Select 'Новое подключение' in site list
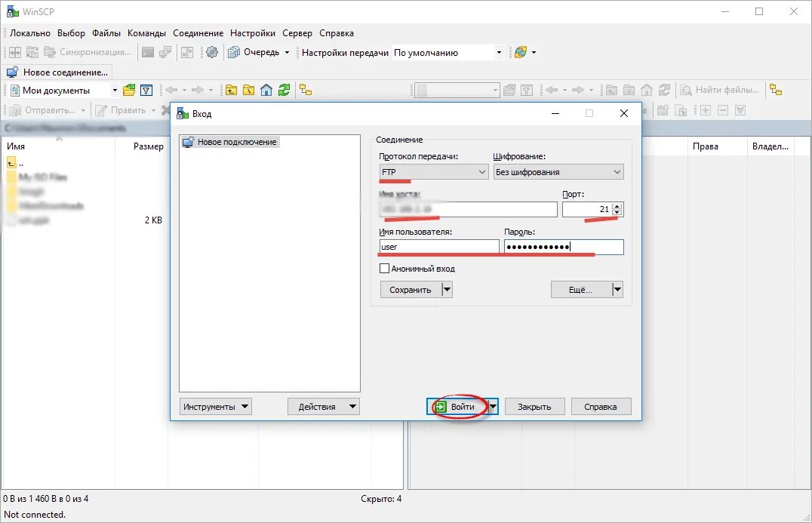 tap(231, 142)
